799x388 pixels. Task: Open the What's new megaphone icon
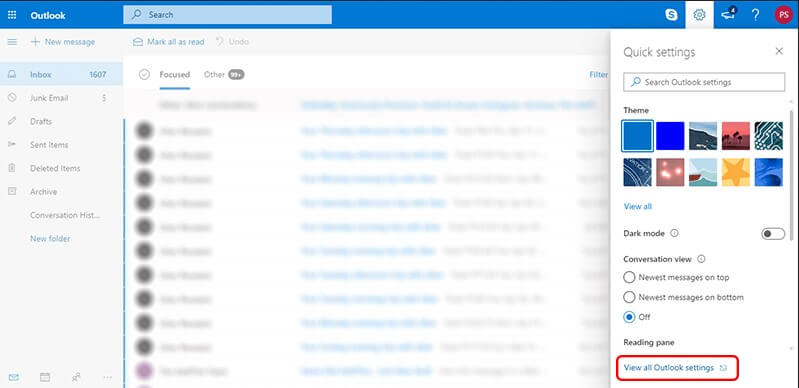[x=729, y=14]
